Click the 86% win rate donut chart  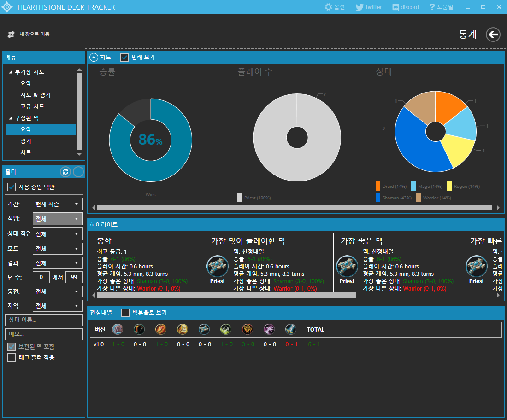[150, 140]
